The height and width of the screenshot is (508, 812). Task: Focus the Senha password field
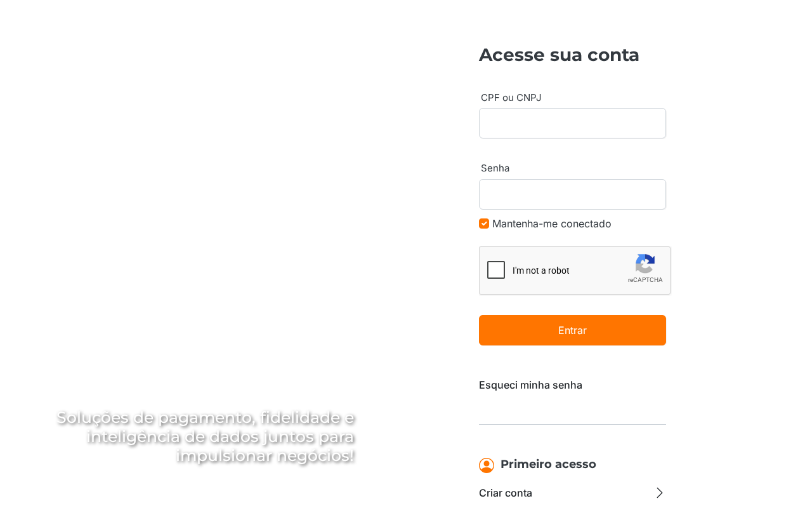[x=572, y=194]
